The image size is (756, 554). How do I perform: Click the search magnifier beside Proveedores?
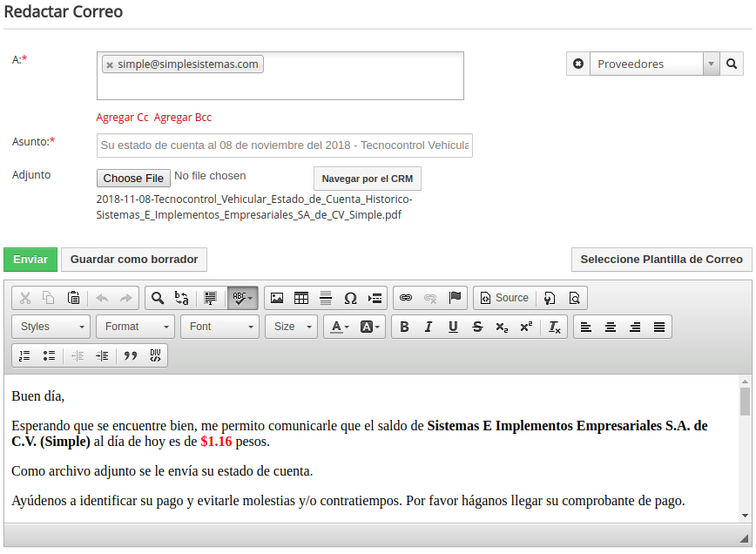click(732, 64)
